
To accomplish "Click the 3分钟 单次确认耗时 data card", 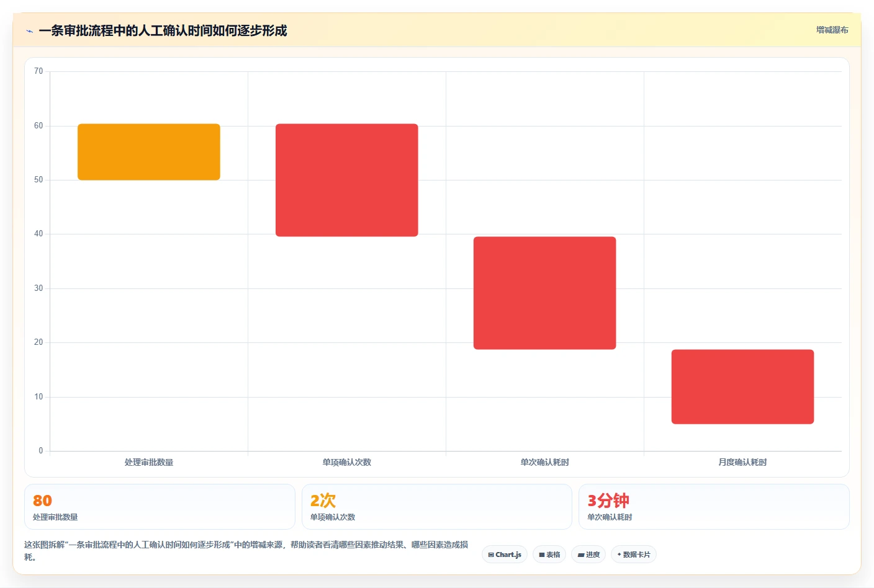I will (714, 507).
